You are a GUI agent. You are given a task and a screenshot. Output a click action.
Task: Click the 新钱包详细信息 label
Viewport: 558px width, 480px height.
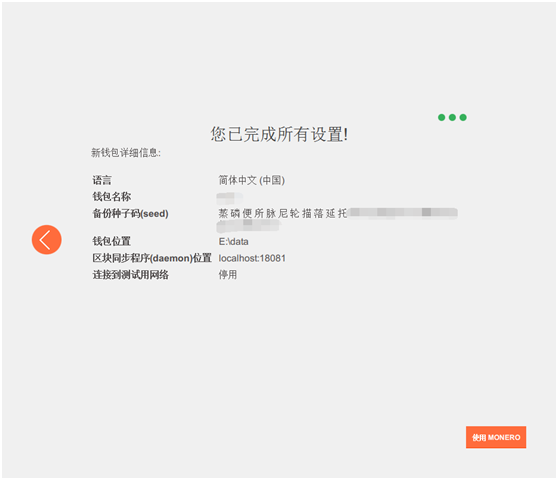[x=126, y=153]
